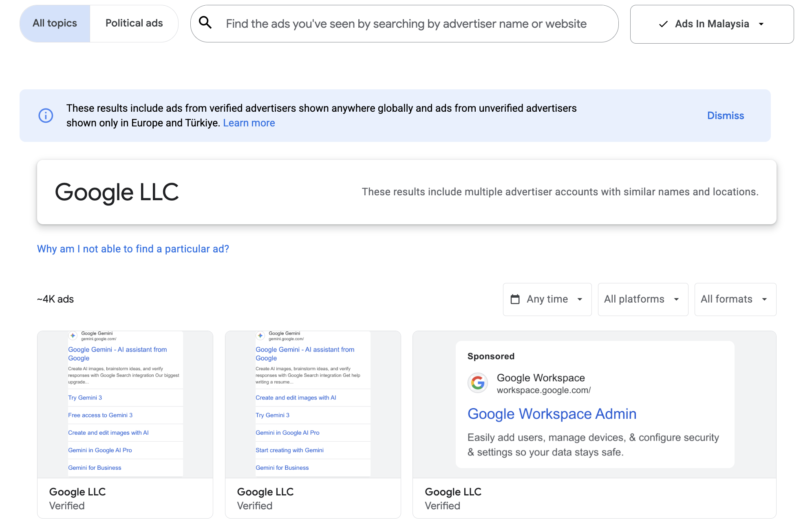This screenshot has height=526, width=812.
Task: Switch to Political ads
Action: pyautogui.click(x=134, y=23)
